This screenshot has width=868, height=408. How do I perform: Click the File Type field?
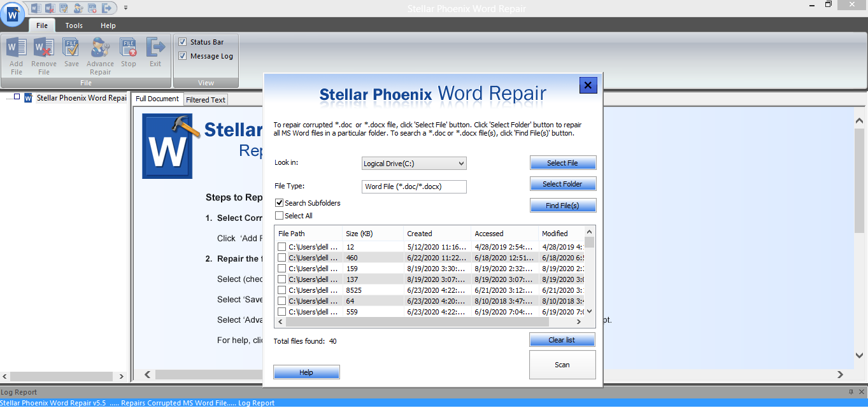(414, 186)
